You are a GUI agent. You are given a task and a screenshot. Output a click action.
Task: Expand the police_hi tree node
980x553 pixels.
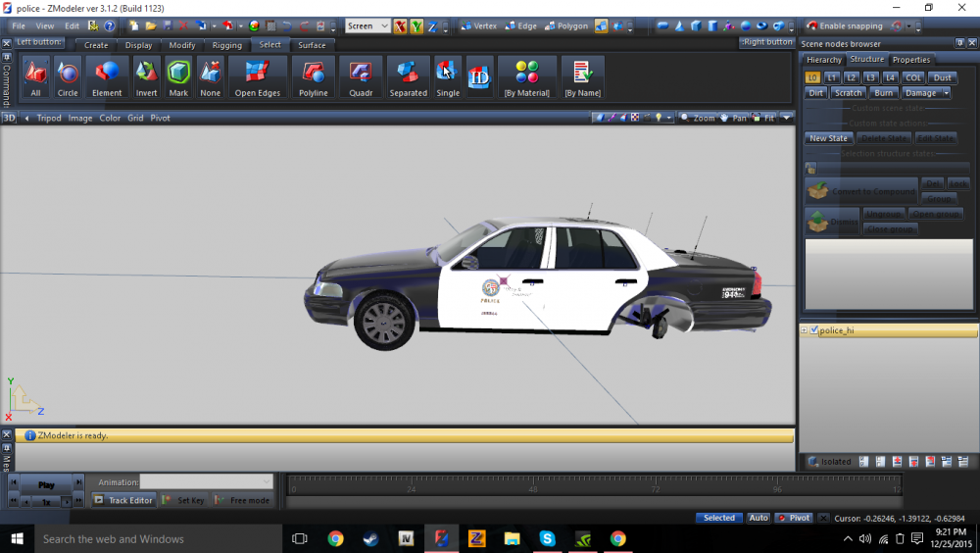[805, 330]
